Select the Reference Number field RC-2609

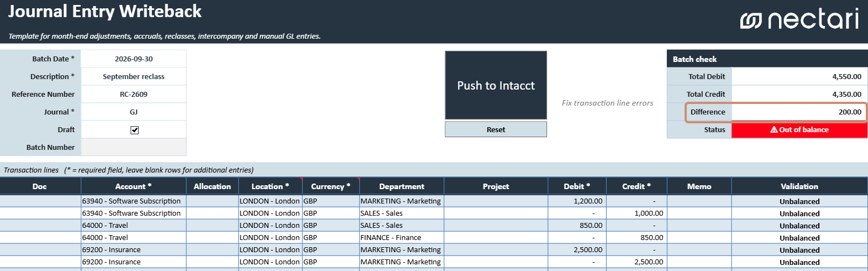134,94
